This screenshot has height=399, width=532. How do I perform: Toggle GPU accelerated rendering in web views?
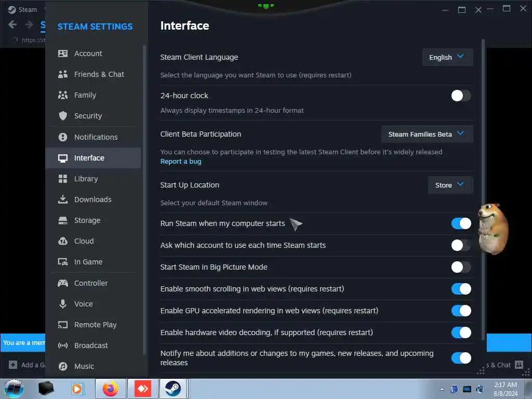(461, 311)
